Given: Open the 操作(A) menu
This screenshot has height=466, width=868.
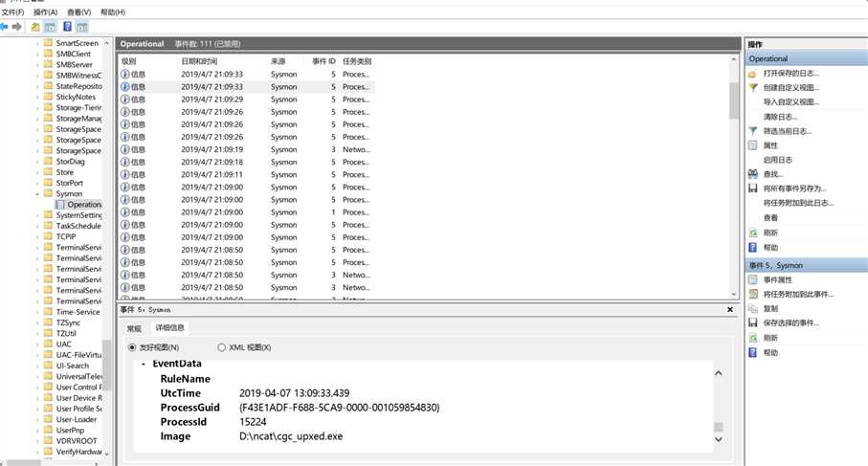Looking at the screenshot, I should click(x=45, y=11).
